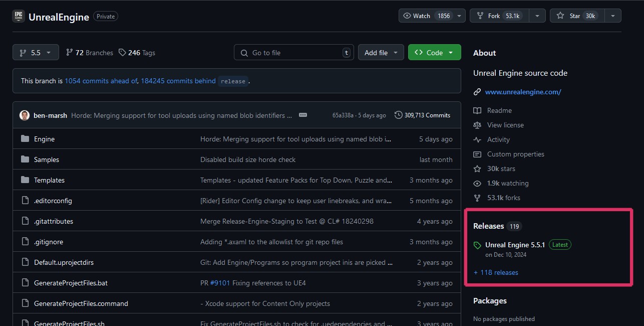
Task: Click the 1054 commits ahead link
Action: (101, 81)
